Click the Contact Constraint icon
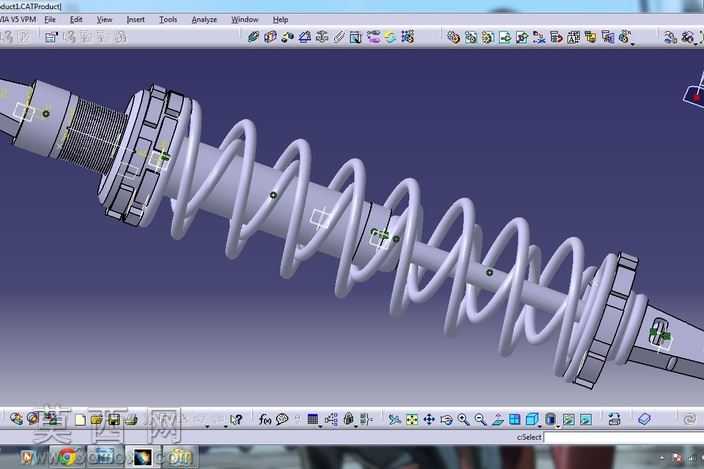Viewport: 704px width, 469px height. pos(270,37)
